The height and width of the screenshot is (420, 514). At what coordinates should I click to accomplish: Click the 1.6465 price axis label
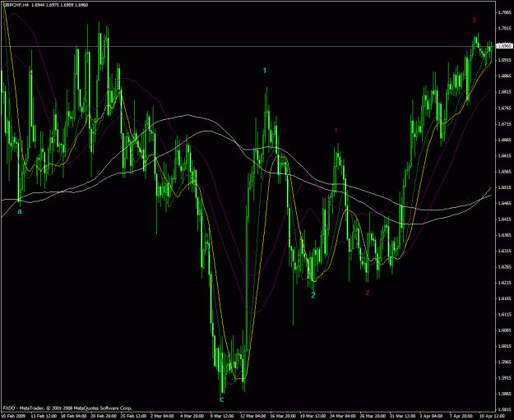504,203
